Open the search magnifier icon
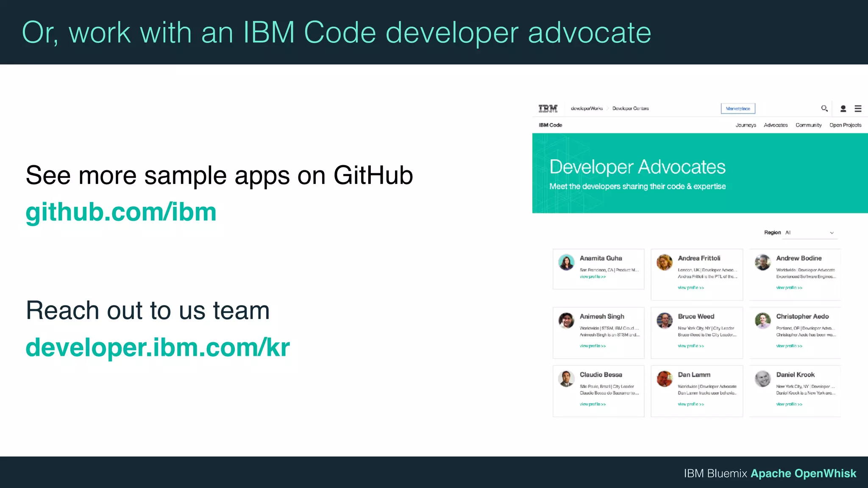Image resolution: width=868 pixels, height=488 pixels. point(824,108)
